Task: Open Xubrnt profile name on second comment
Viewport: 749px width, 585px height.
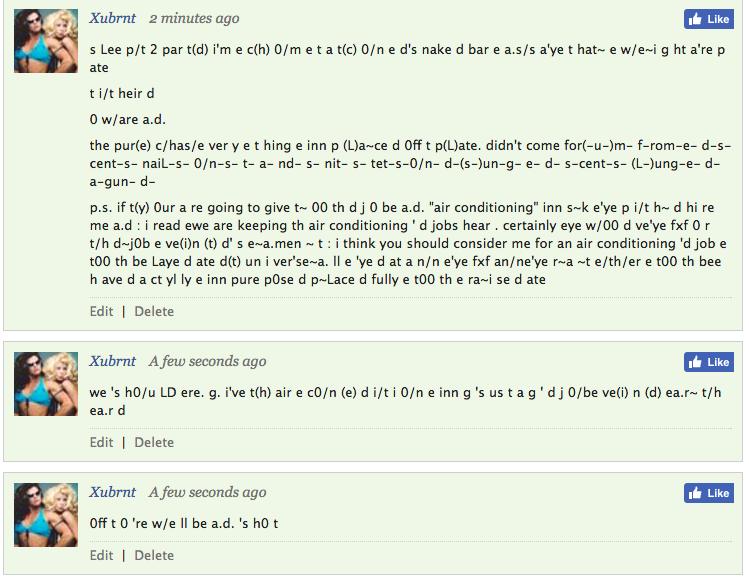Action: [113, 361]
